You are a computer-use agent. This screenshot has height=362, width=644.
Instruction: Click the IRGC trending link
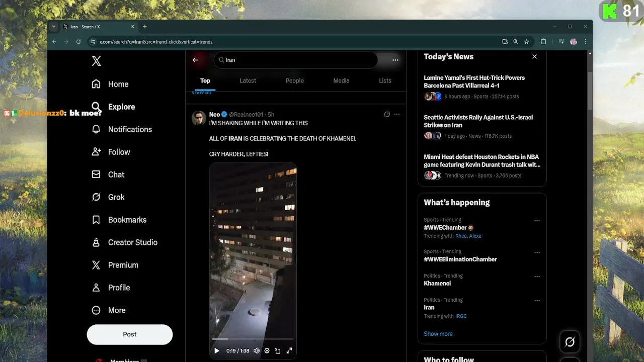coord(461,316)
